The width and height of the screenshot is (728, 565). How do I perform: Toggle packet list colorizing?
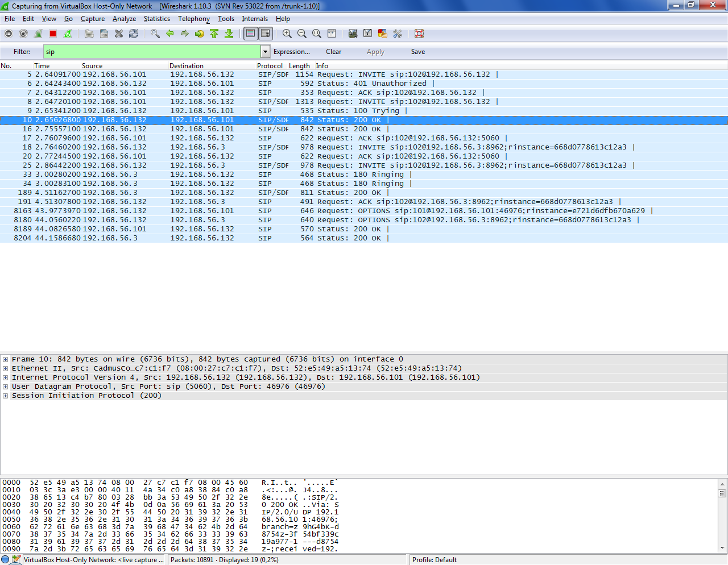point(250,34)
